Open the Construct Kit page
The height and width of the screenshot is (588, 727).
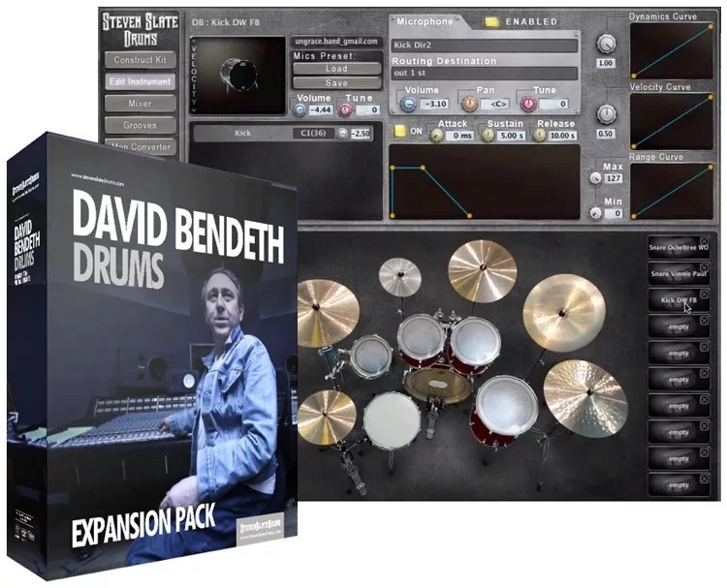coord(140,60)
